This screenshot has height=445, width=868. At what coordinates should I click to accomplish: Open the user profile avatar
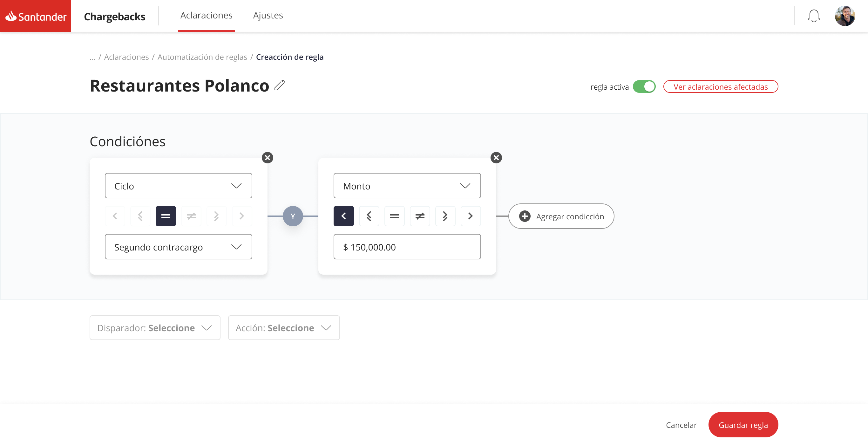click(x=844, y=16)
